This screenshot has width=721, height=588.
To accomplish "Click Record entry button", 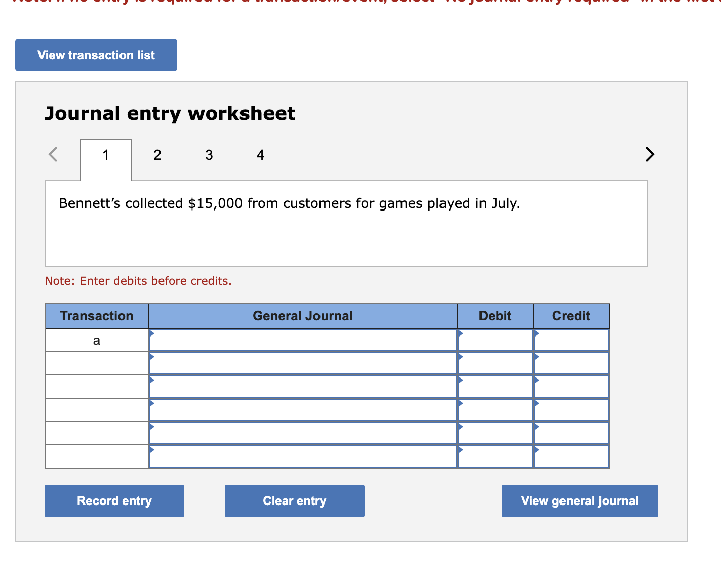I will 114,501.
